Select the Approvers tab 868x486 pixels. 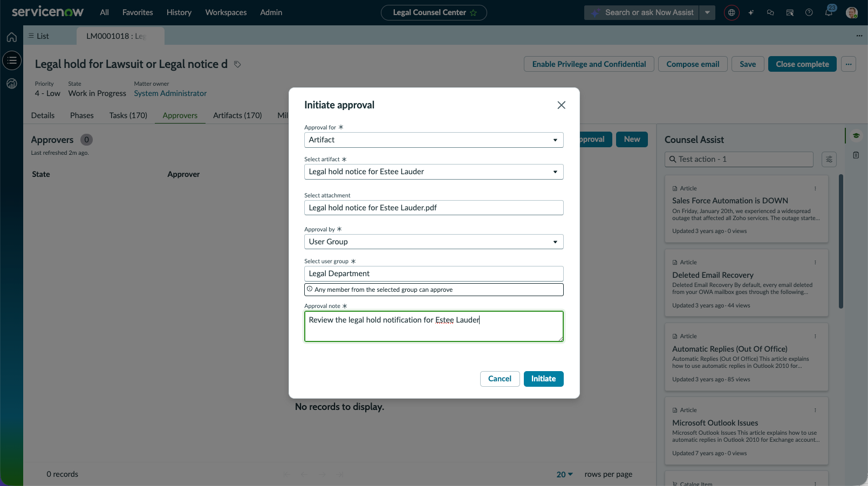click(x=180, y=115)
